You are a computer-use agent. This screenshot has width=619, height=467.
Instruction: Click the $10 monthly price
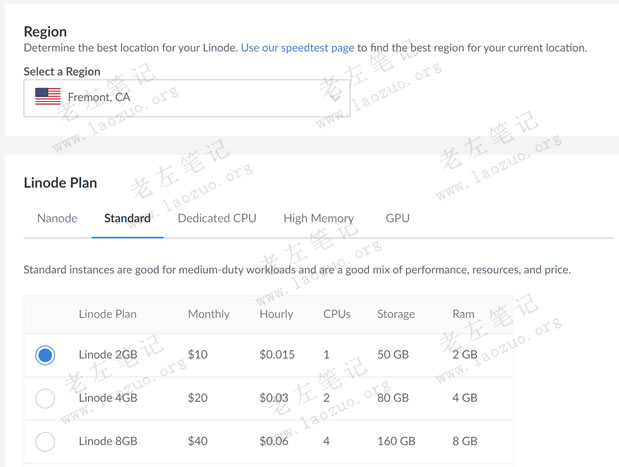pos(198,354)
